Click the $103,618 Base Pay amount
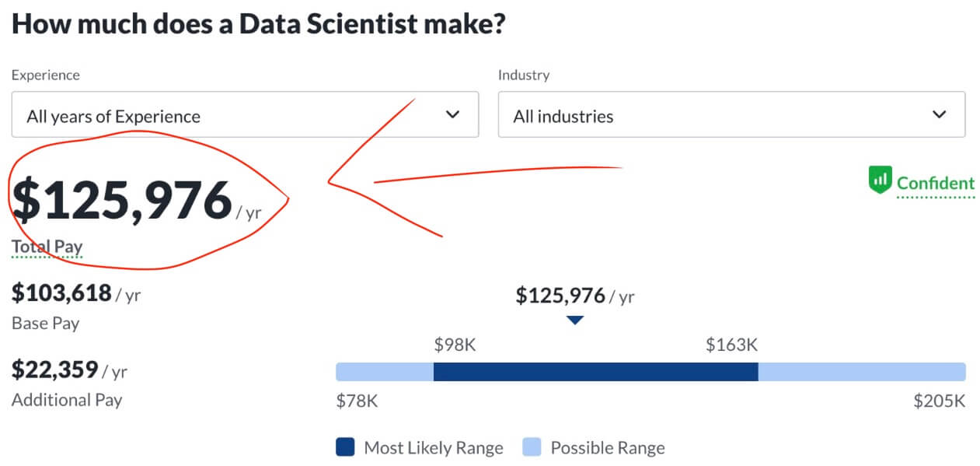This screenshot has width=980, height=466. [61, 293]
